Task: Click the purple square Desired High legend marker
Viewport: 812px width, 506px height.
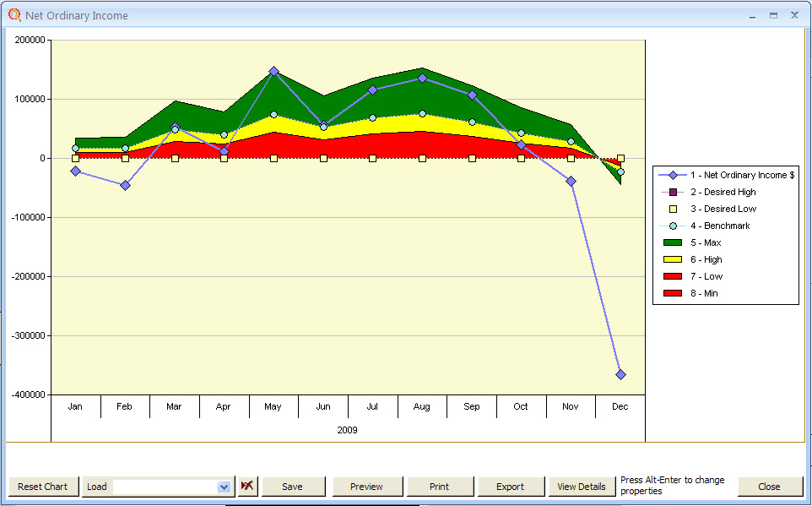Action: pyautogui.click(x=672, y=192)
